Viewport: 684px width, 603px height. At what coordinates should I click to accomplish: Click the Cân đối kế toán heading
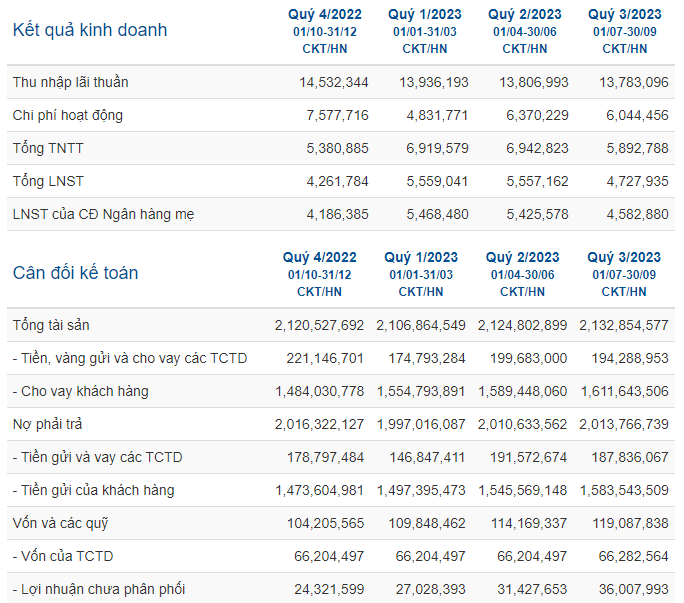(75, 273)
